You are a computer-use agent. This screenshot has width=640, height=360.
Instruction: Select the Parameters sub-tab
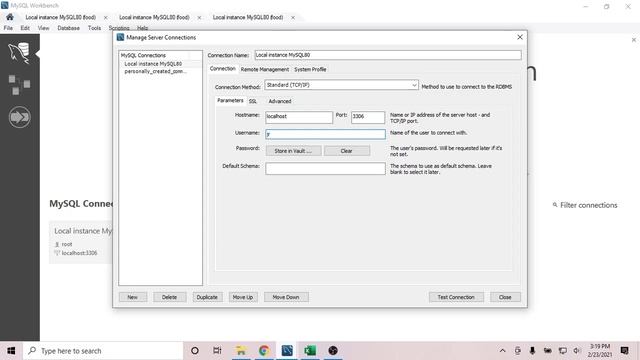coord(230,100)
